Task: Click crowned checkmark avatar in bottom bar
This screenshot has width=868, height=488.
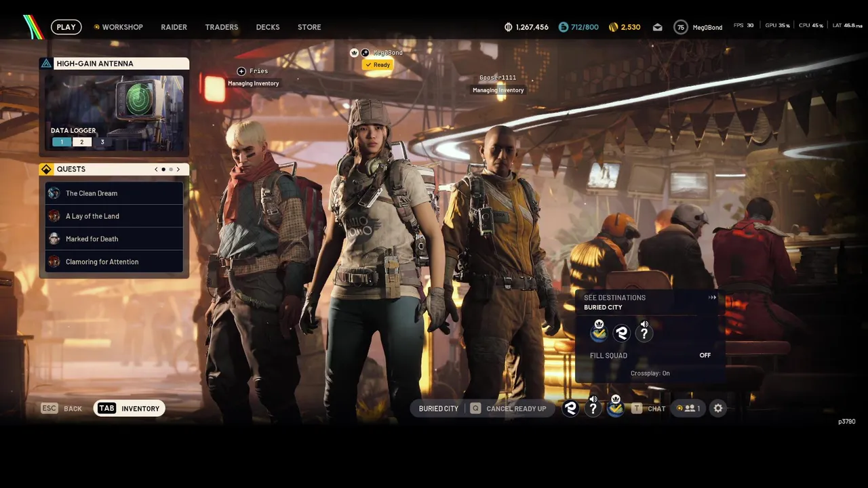Action: click(616, 407)
